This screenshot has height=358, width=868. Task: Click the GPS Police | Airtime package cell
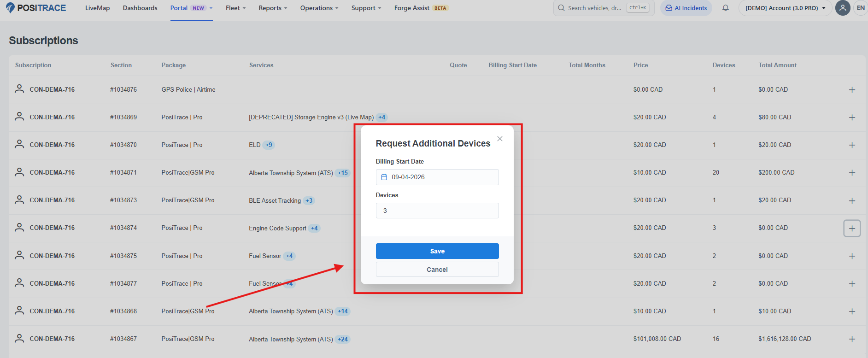tap(188, 89)
